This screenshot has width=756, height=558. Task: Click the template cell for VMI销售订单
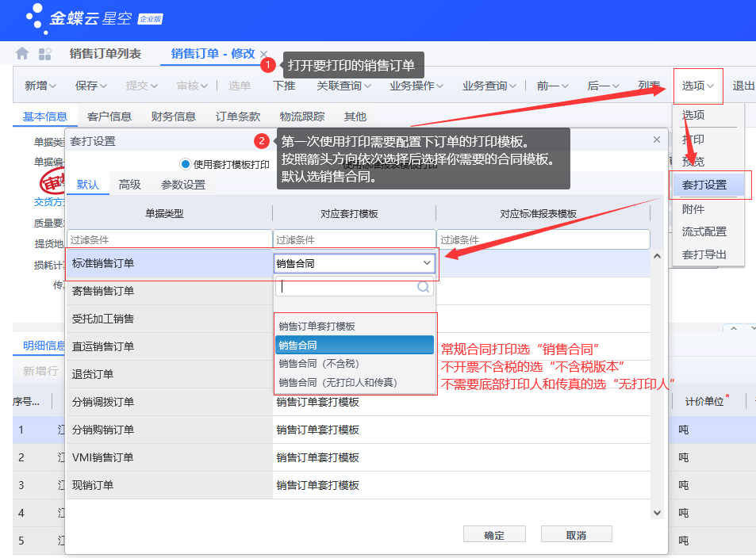(x=355, y=457)
